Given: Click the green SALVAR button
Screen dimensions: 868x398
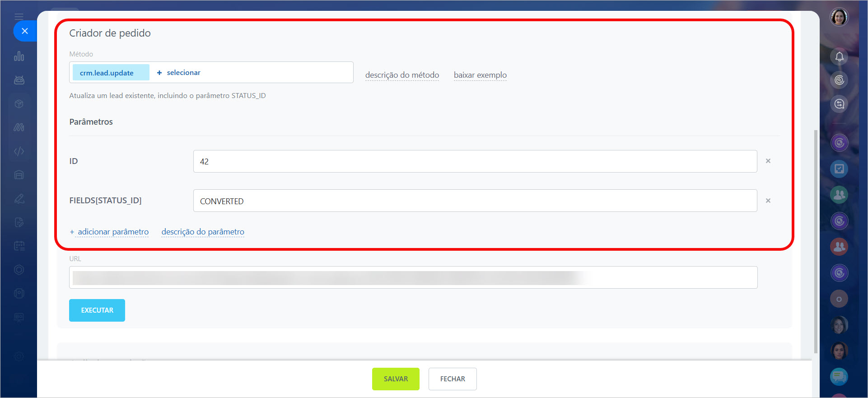Looking at the screenshot, I should pyautogui.click(x=396, y=379).
